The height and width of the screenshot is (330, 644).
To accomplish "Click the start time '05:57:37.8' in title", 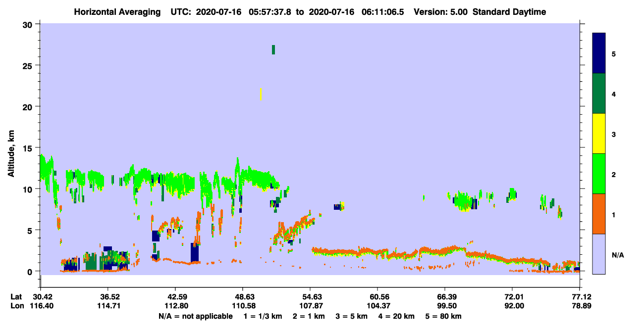I will click(271, 12).
